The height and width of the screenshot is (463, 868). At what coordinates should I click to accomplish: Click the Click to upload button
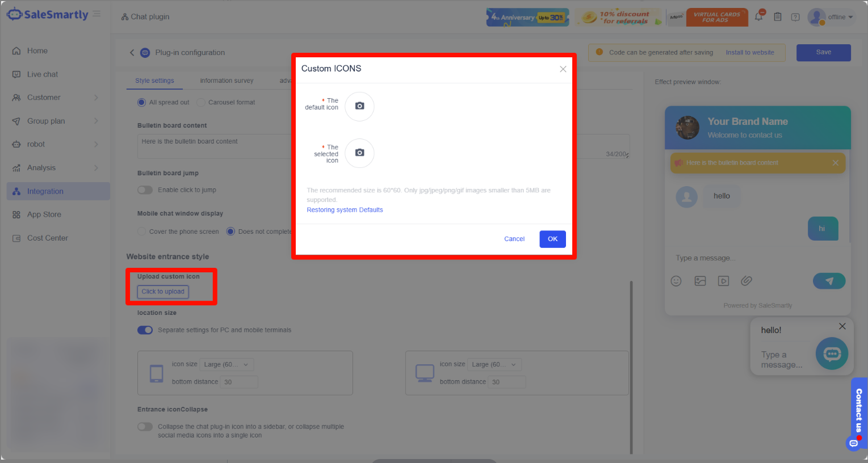click(x=163, y=292)
